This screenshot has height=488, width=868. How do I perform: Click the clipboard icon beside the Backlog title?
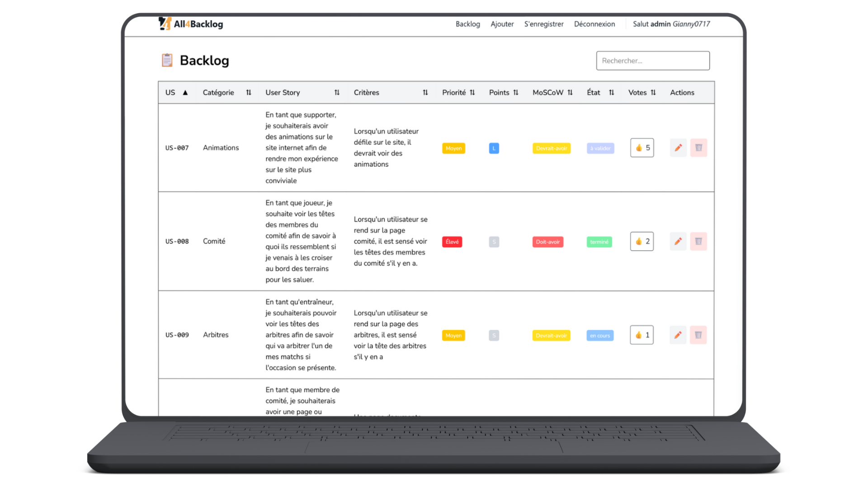click(x=167, y=60)
